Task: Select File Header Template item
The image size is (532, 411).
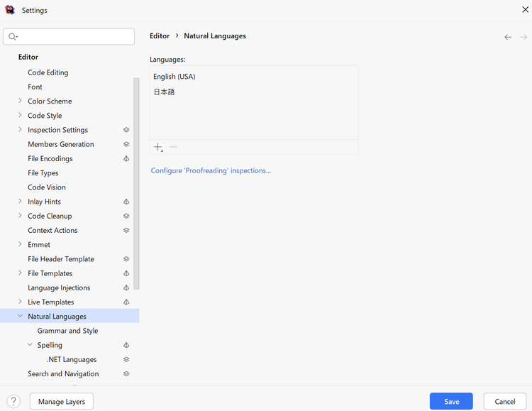Action: [x=61, y=259]
